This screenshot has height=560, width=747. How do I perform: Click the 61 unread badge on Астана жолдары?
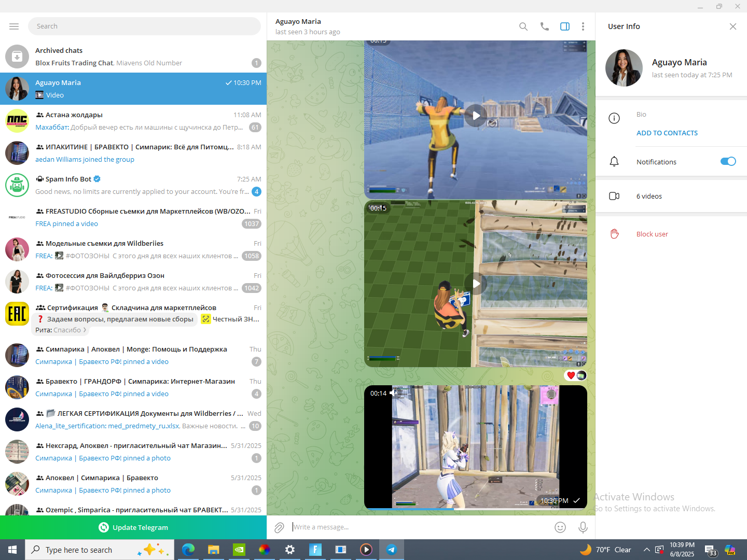[255, 128]
